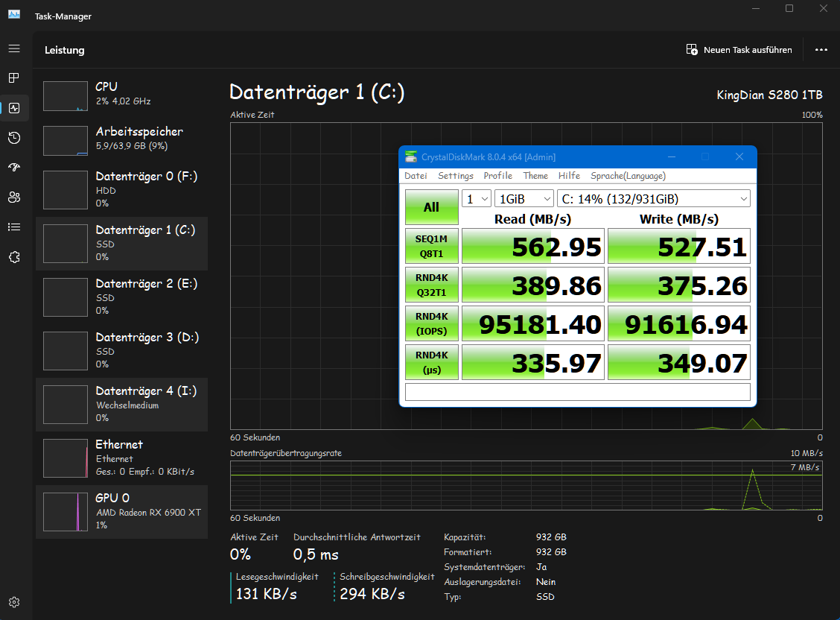Click the Datenträgerübertragungsrate graph label
This screenshot has width=840, height=620.
(286, 453)
